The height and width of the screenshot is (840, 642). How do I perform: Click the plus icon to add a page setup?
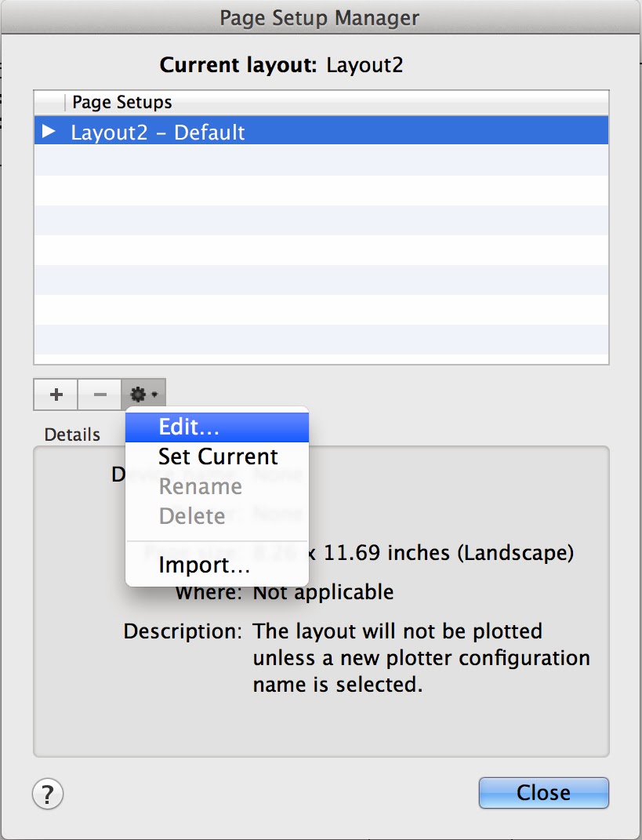(55, 395)
